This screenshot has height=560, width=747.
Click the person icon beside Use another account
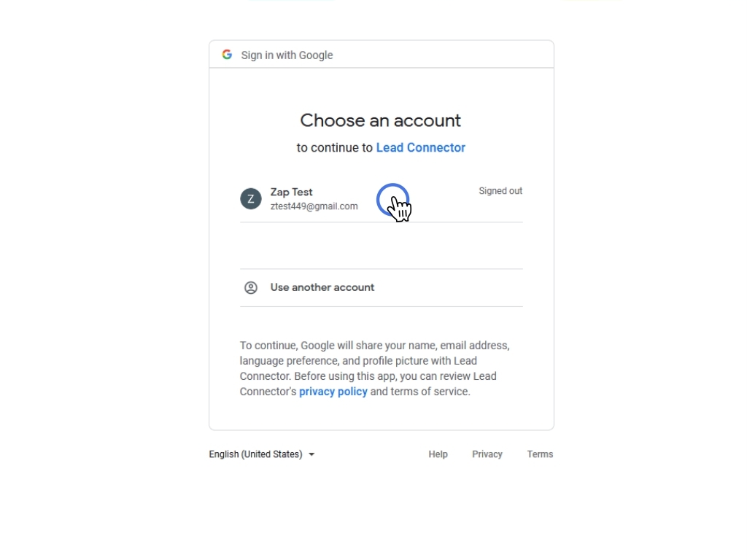click(251, 287)
